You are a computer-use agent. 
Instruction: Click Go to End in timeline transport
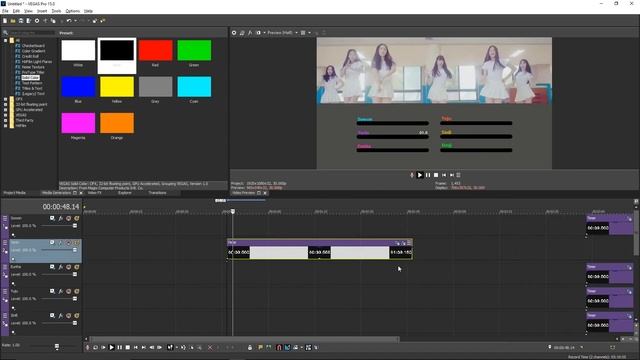(144, 347)
